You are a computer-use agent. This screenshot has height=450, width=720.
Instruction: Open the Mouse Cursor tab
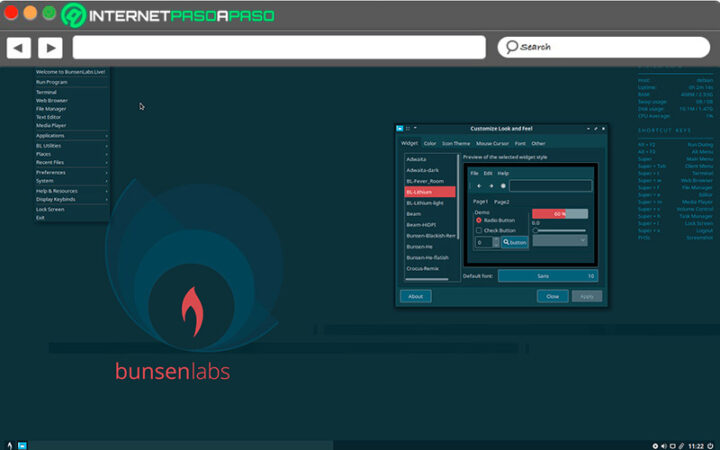click(x=492, y=143)
